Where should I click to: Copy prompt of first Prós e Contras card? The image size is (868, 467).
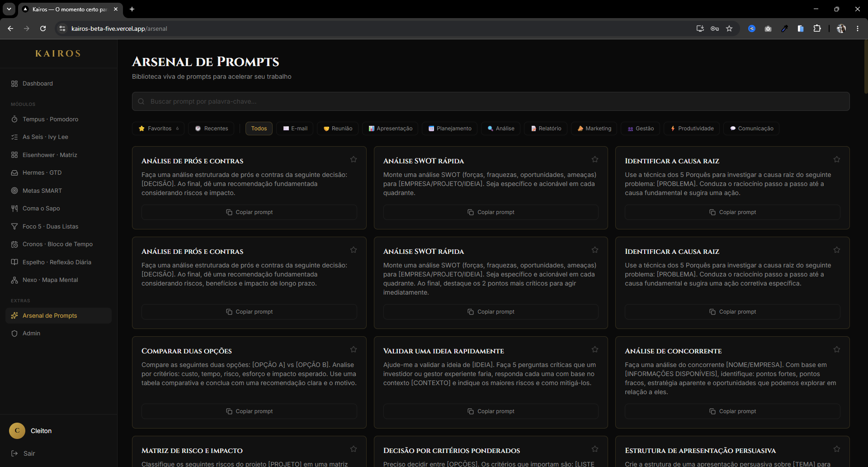[x=249, y=212]
